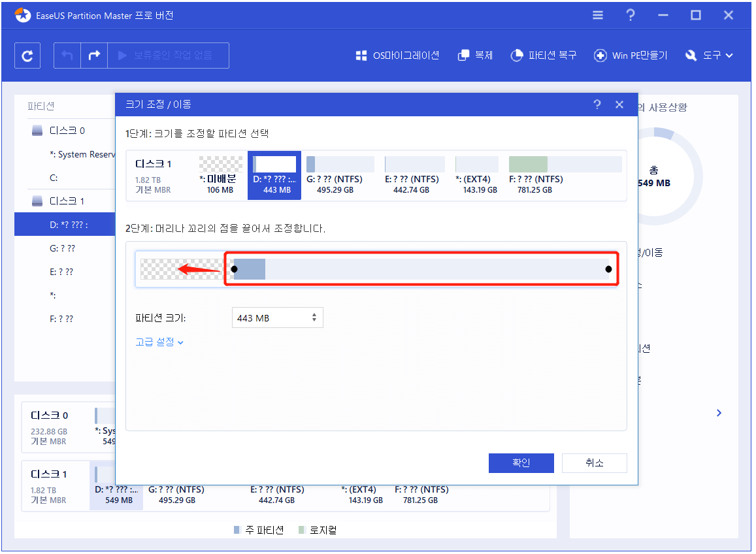Open Win PE만들기 tool
The width and height of the screenshot is (756, 554).
coord(631,56)
